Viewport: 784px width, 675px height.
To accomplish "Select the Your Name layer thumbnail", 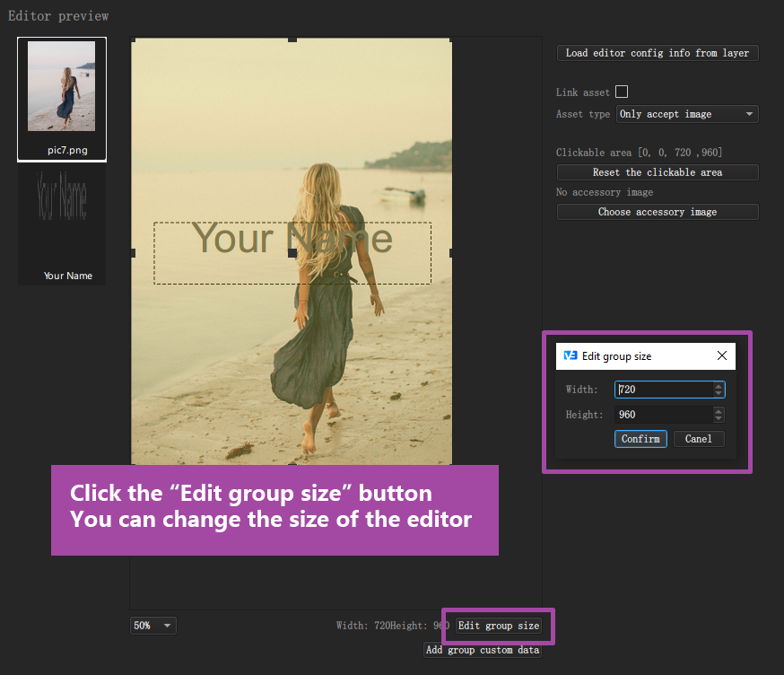I will click(62, 225).
